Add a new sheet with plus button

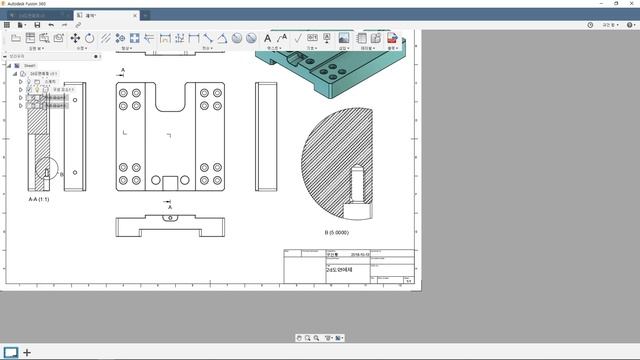[27, 352]
